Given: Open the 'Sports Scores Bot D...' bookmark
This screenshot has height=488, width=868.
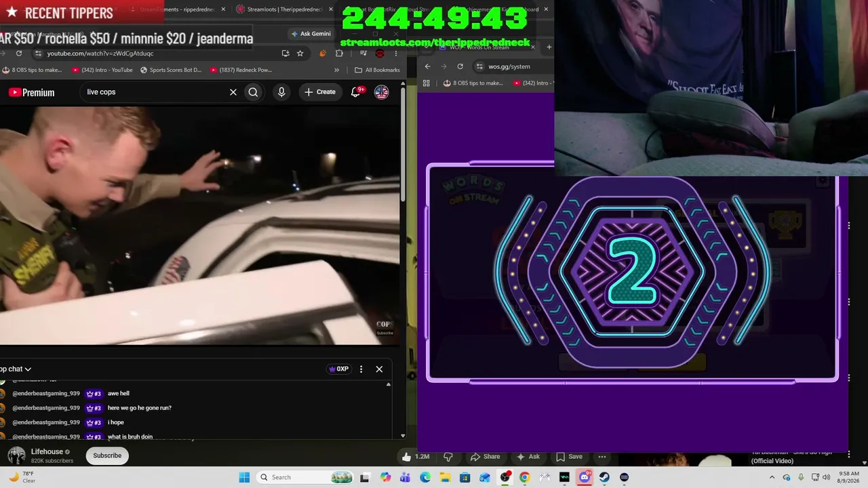Looking at the screenshot, I should pyautogui.click(x=171, y=70).
